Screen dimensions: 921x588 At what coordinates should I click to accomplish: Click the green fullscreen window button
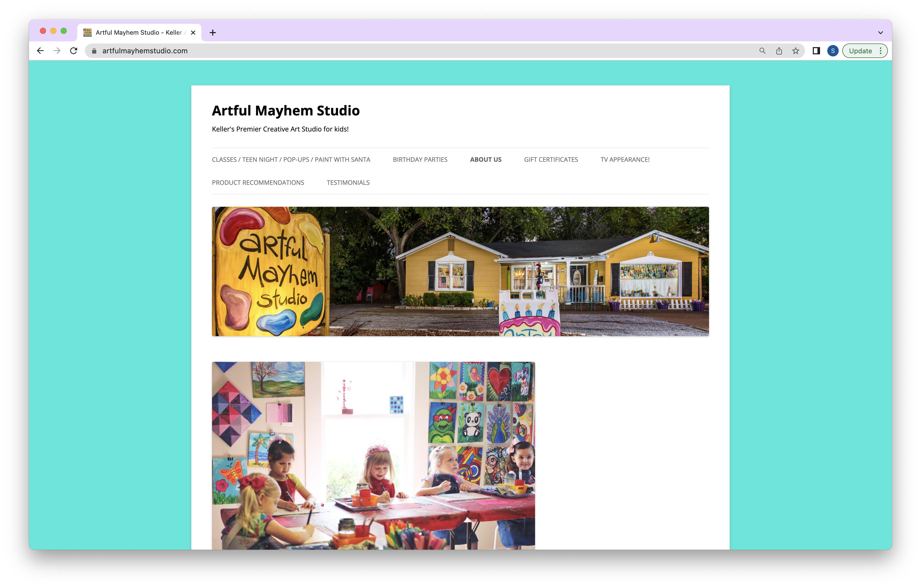(x=64, y=31)
